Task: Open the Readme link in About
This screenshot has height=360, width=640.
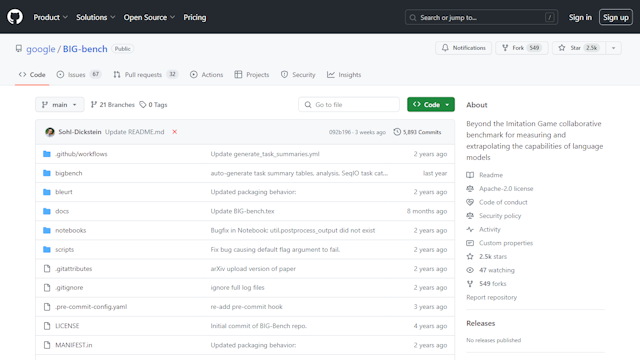Action: (491, 175)
